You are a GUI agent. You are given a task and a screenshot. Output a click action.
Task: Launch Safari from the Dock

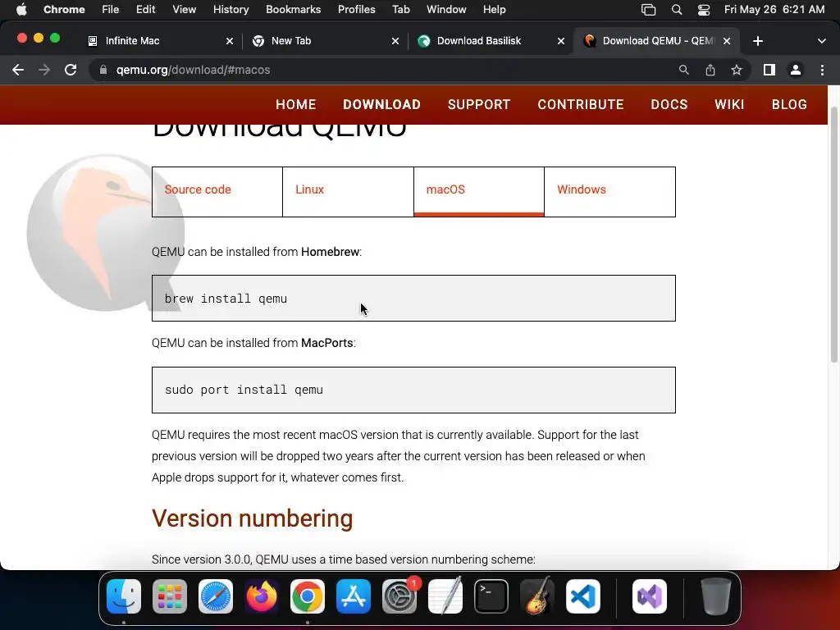pos(216,596)
